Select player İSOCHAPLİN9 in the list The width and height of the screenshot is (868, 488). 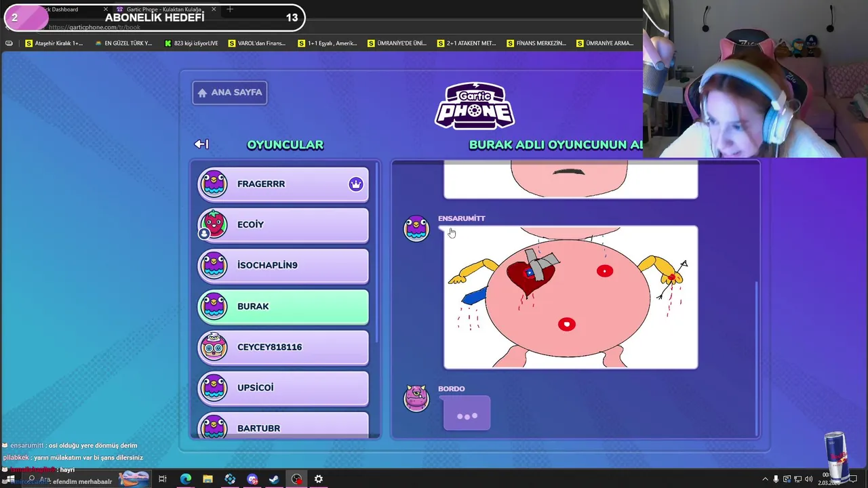pos(283,266)
